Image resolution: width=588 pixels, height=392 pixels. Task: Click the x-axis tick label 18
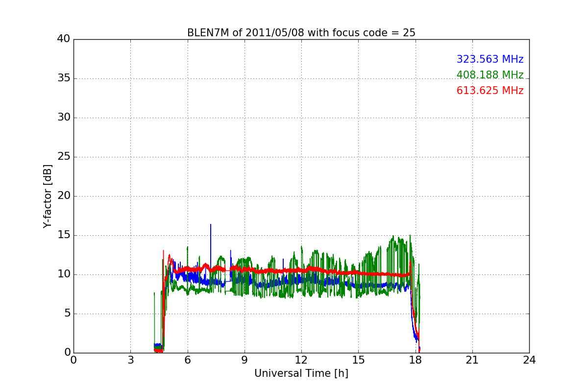click(415, 360)
